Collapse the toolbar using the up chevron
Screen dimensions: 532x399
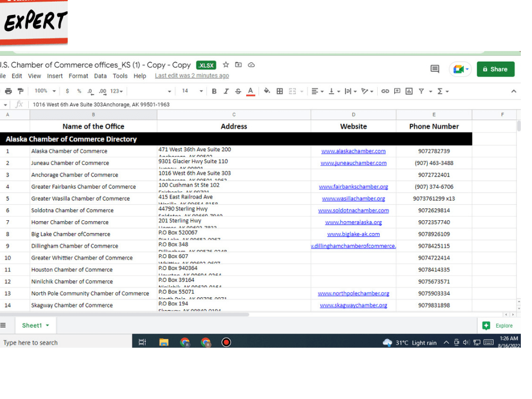[x=514, y=92]
